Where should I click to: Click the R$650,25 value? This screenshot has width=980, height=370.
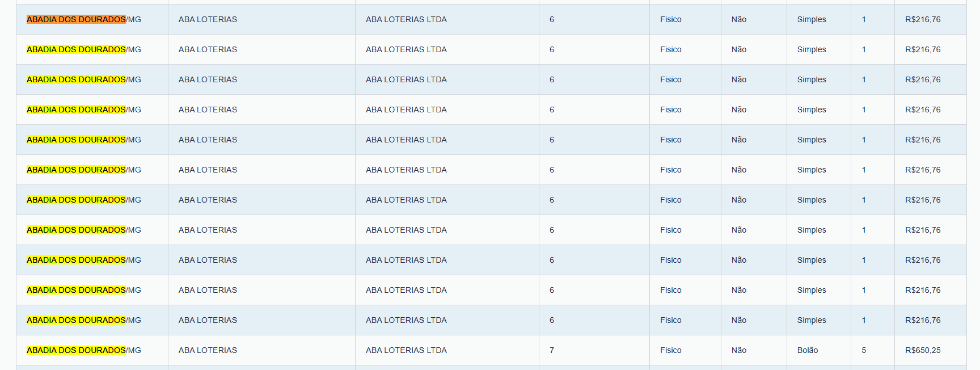coord(922,350)
